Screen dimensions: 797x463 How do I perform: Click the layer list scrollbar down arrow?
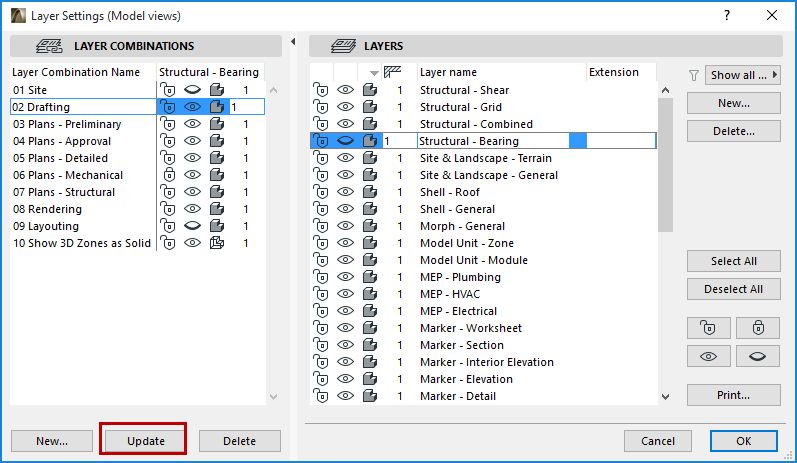[x=666, y=397]
